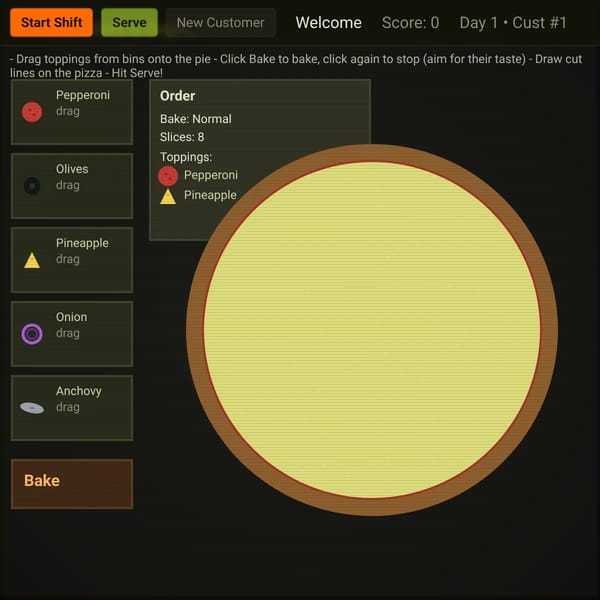Select the Onion topping bin

[72, 334]
